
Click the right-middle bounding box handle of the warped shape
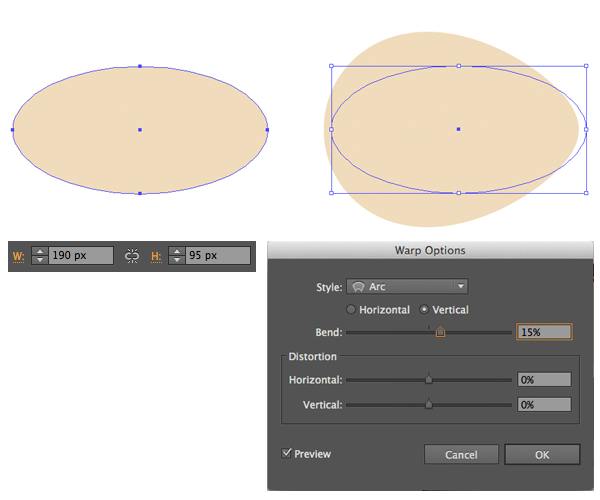(586, 129)
